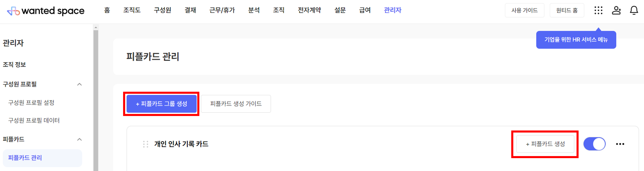Image resolution: width=644 pixels, height=171 pixels.
Task: Toggle off the 개인 인사 기록 카드 group
Action: click(x=594, y=144)
